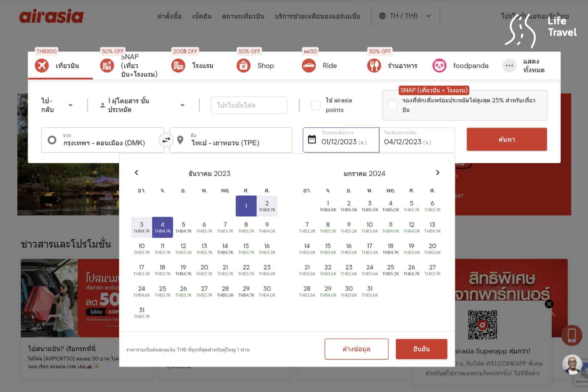588x392 pixels.
Task: Select December 2 in the calendar
Action: coord(267,206)
